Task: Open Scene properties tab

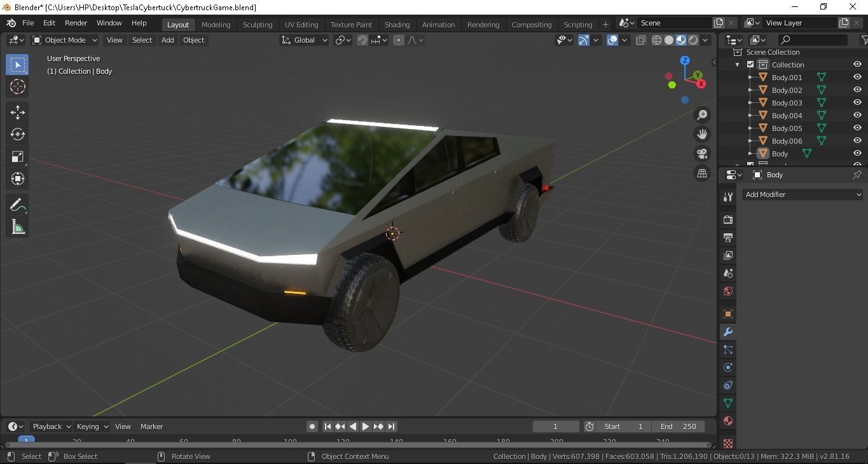Action: (728, 273)
